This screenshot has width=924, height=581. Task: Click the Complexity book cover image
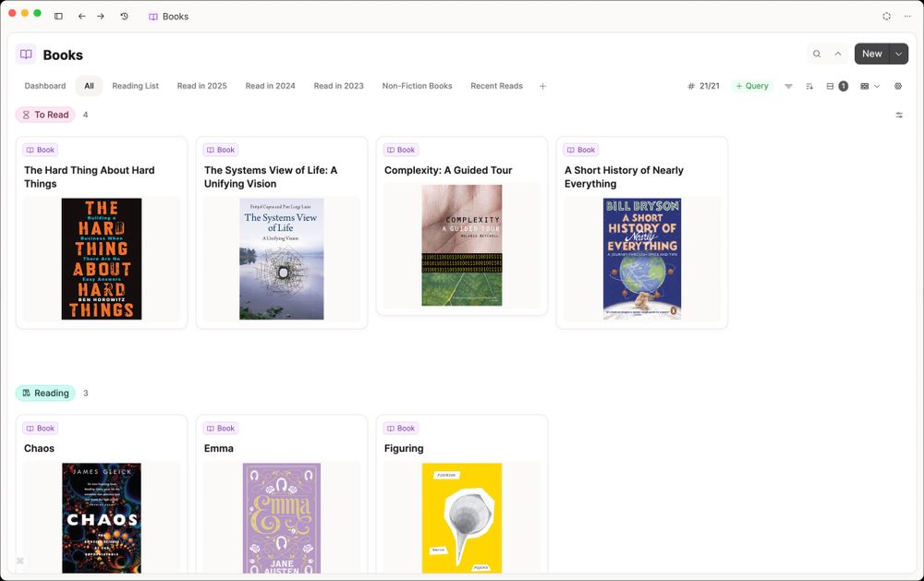462,245
